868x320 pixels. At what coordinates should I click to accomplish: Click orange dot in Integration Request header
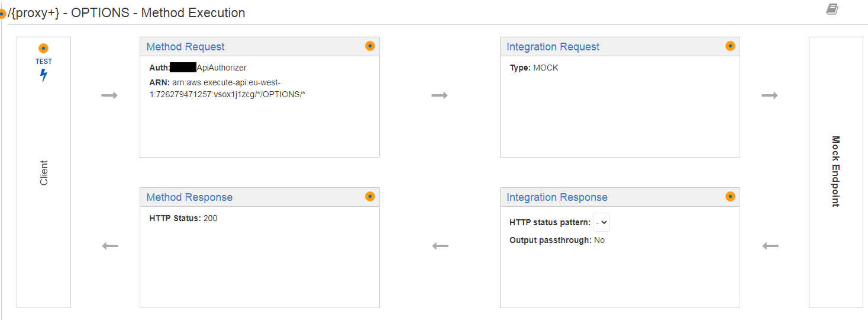click(730, 46)
